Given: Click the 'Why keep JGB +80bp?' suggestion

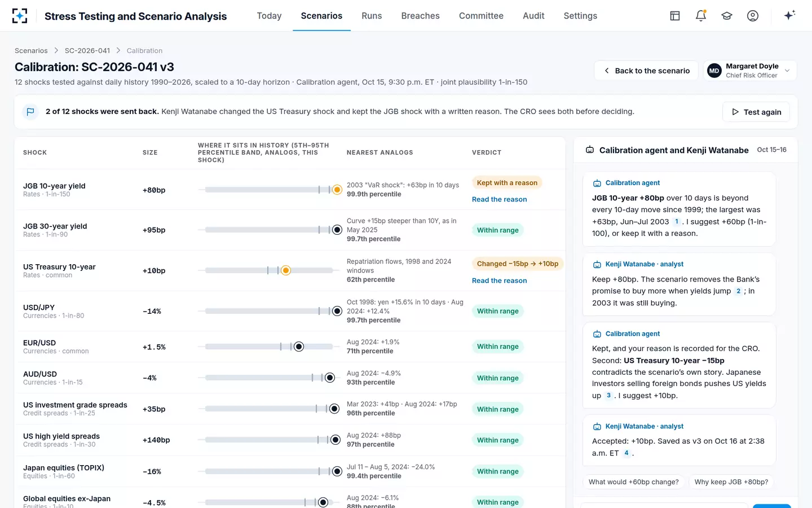Looking at the screenshot, I should 731,482.
